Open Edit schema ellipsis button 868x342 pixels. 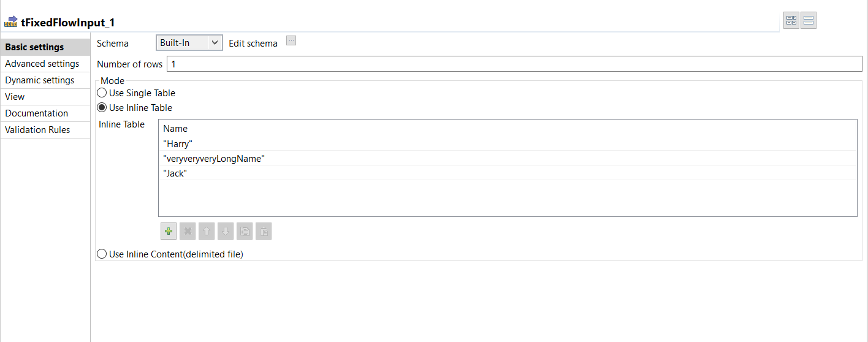(x=291, y=41)
